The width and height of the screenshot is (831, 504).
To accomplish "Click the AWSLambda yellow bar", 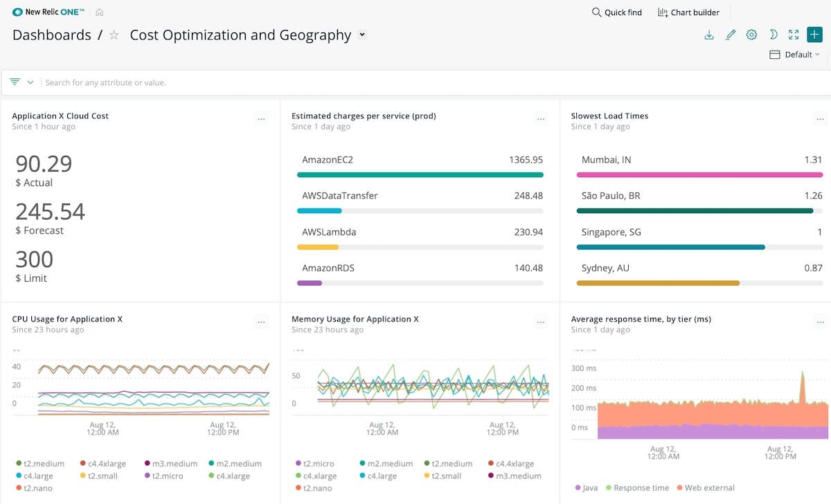I will 318,247.
